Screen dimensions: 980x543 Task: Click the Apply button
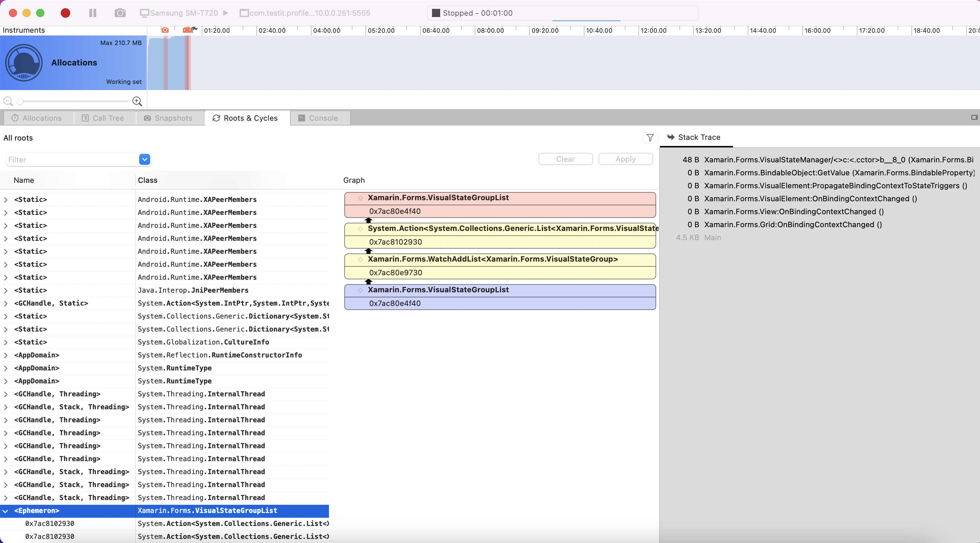[x=625, y=159]
